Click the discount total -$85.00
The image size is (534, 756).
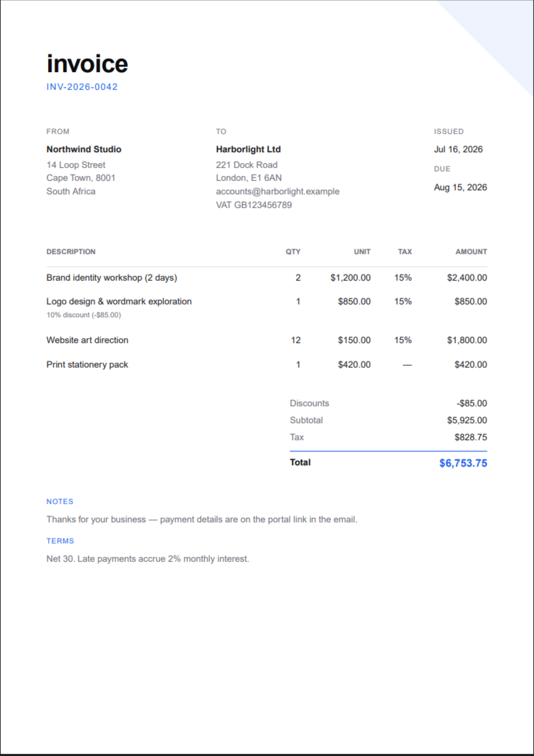click(471, 403)
